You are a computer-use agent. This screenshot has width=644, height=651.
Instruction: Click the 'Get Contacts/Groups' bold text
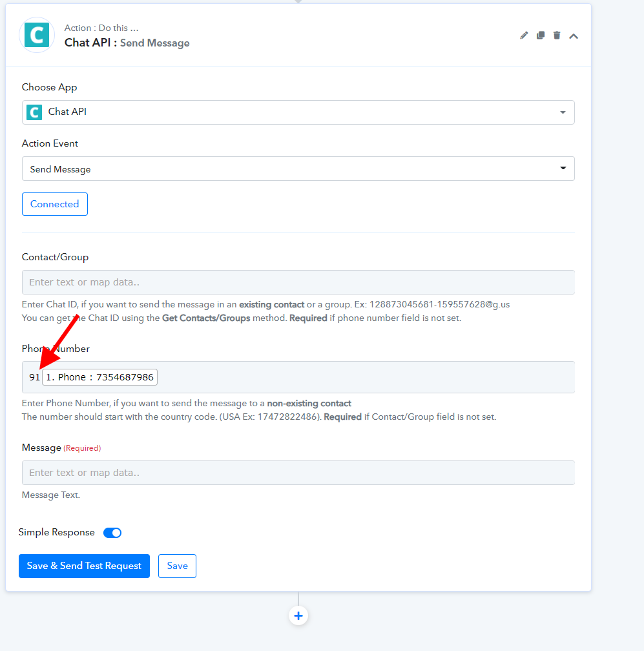coord(206,318)
